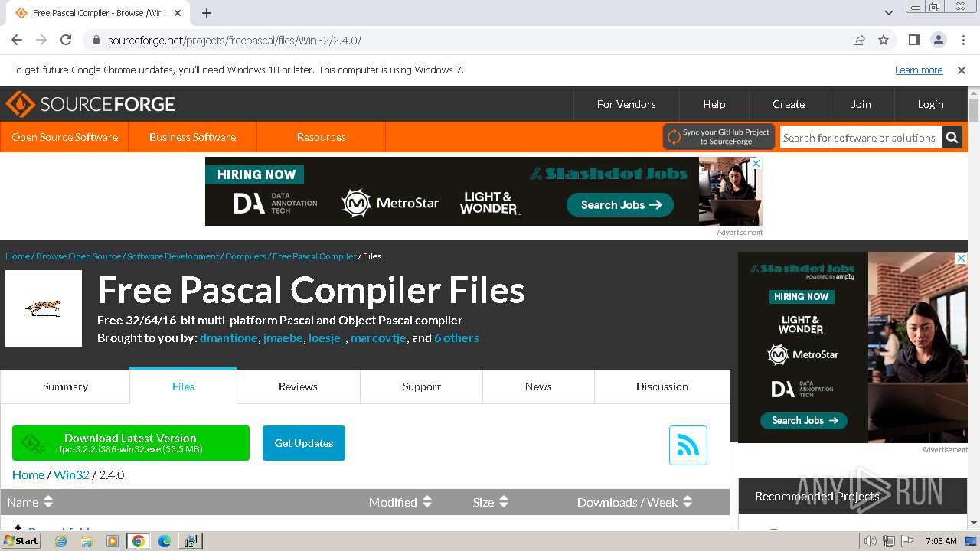Click the Browse Open Source breadcrumb
The height and width of the screenshot is (551, 980).
coord(78,256)
